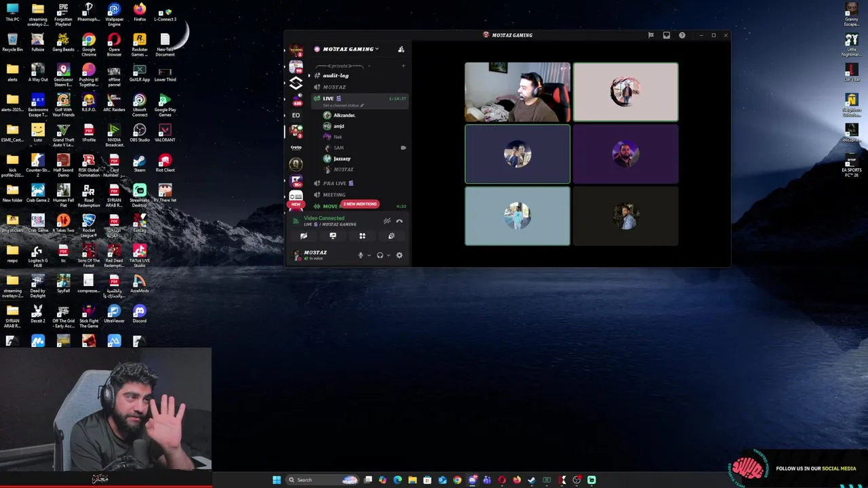Select Riot Client desktop icon
The image size is (868, 488).
click(x=165, y=163)
